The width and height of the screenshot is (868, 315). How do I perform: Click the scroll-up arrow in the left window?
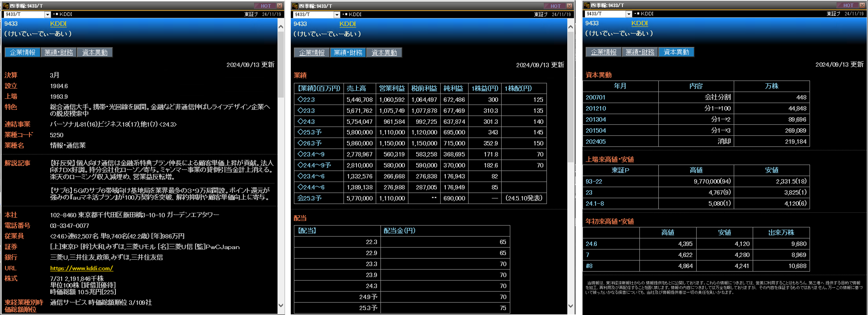(281, 27)
